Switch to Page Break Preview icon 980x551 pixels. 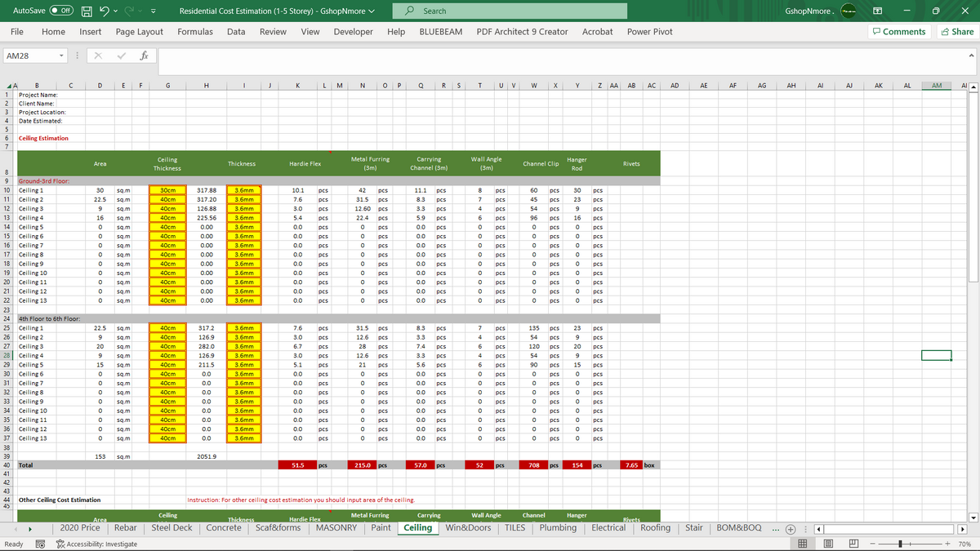[x=852, y=544]
